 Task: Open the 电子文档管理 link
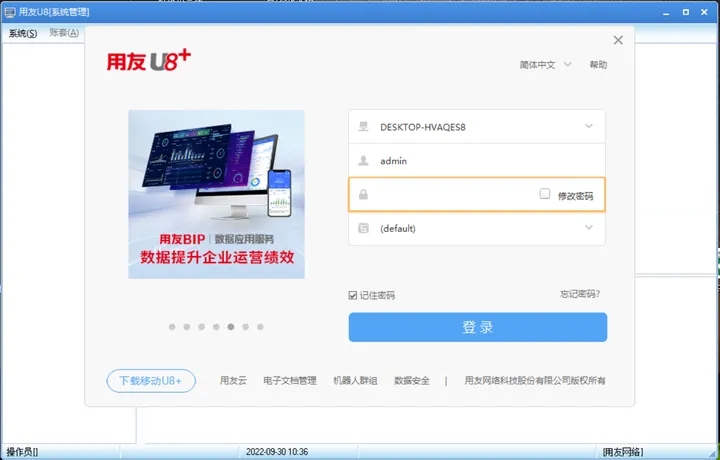tap(290, 380)
